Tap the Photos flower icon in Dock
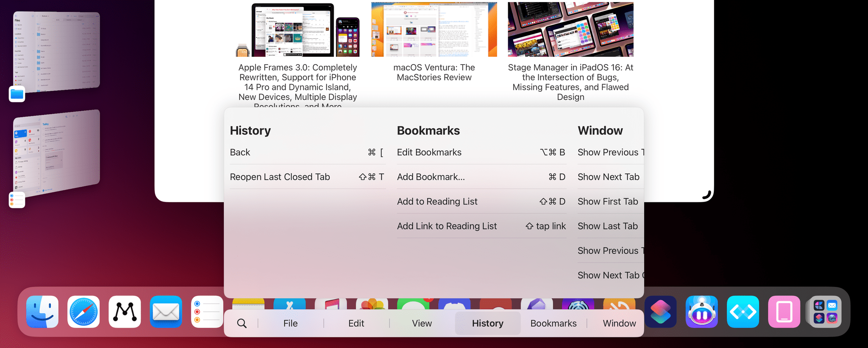 click(372, 304)
